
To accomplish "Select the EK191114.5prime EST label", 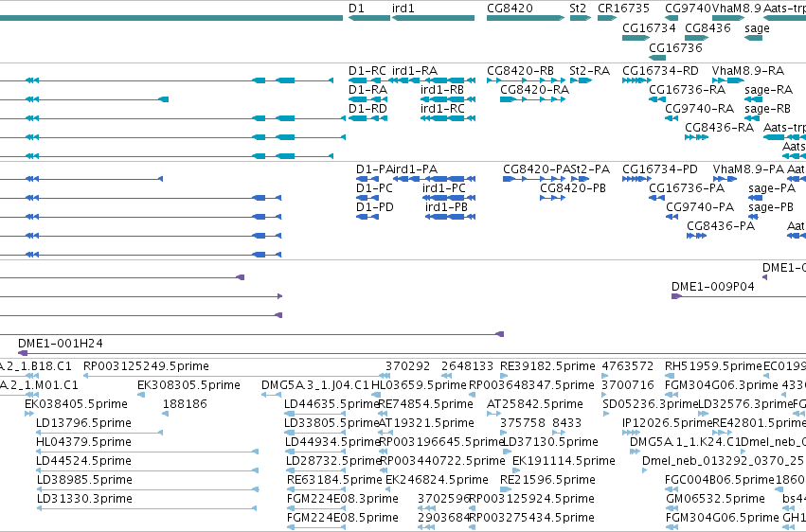I will tap(564, 462).
